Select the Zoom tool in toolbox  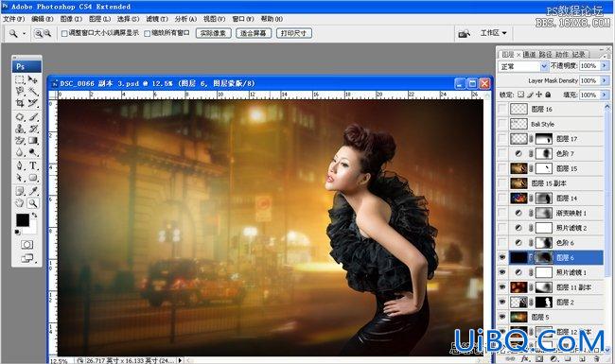(33, 203)
